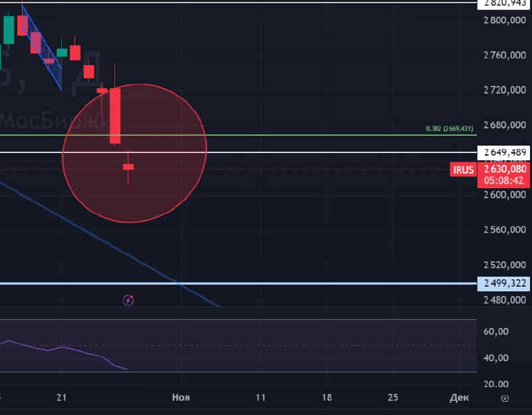Click the 2 680,000 price scale value
This screenshot has height=415, width=532.
point(505,125)
